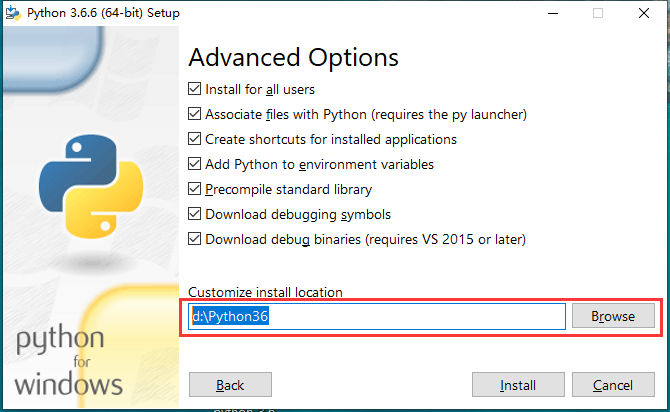Click the setup icon in title bar
The image size is (670, 412).
pos(13,13)
